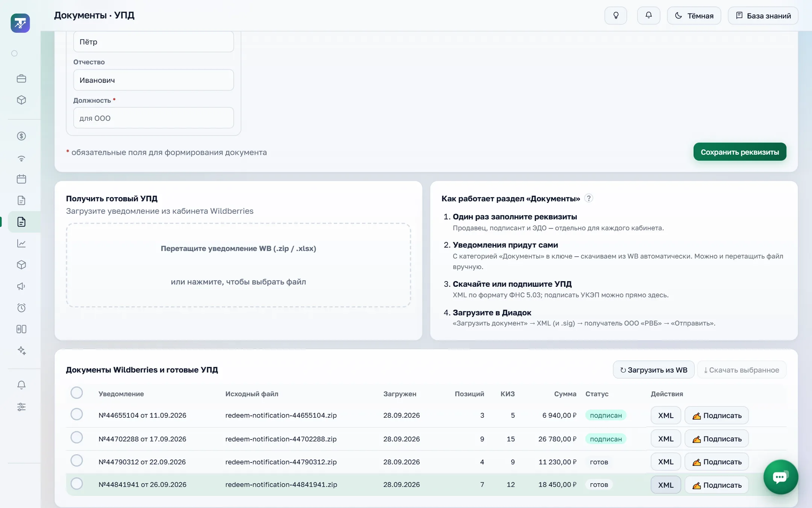Open the wifi signal sidebar section
812x508 pixels.
(21, 158)
